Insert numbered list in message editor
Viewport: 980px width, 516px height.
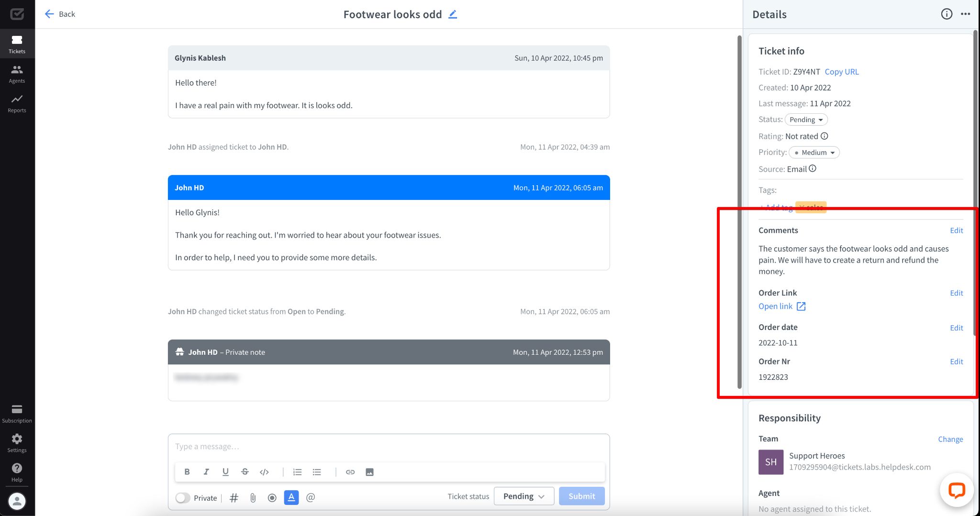click(297, 472)
